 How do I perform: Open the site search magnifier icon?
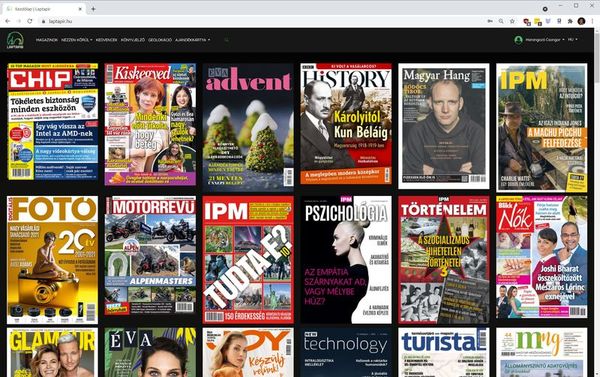[227, 40]
